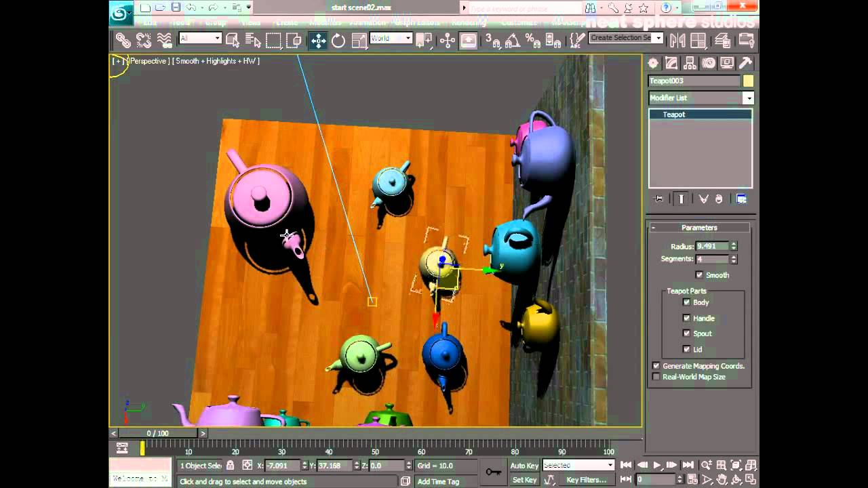Viewport: 868px width, 488px height.
Task: Select the Teapot entry in modifier stack
Action: (x=700, y=115)
